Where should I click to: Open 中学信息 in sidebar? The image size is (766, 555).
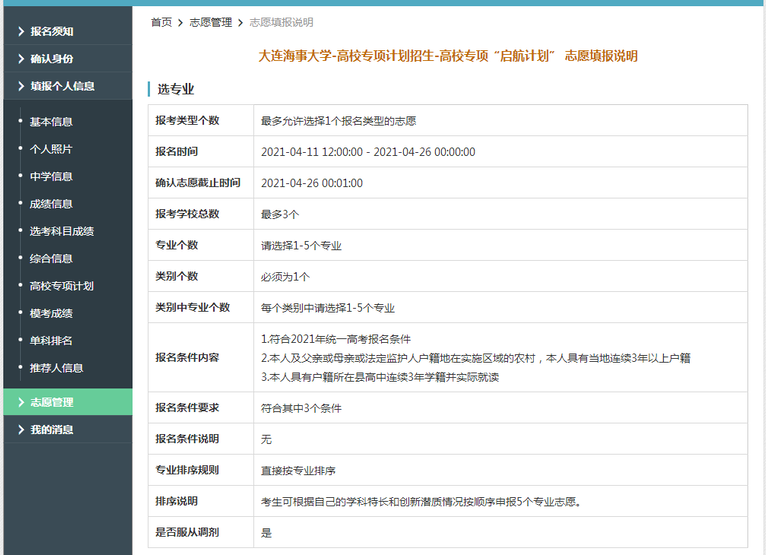point(51,176)
